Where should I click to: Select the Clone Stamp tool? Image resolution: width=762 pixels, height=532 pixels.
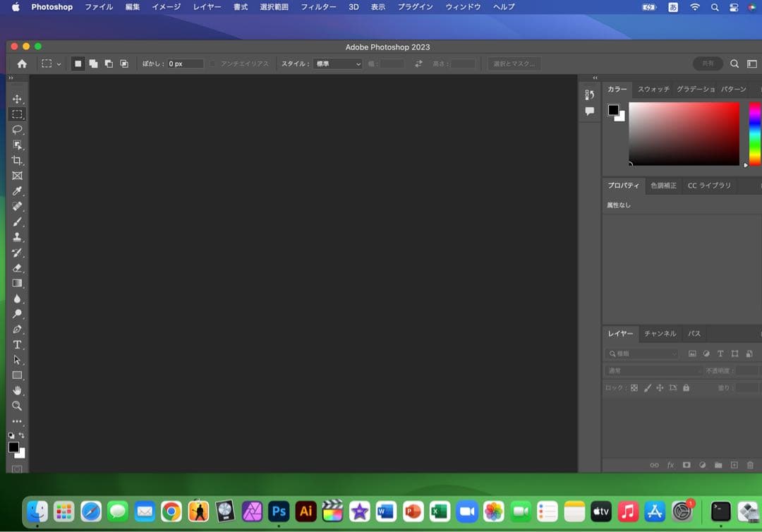coord(18,237)
